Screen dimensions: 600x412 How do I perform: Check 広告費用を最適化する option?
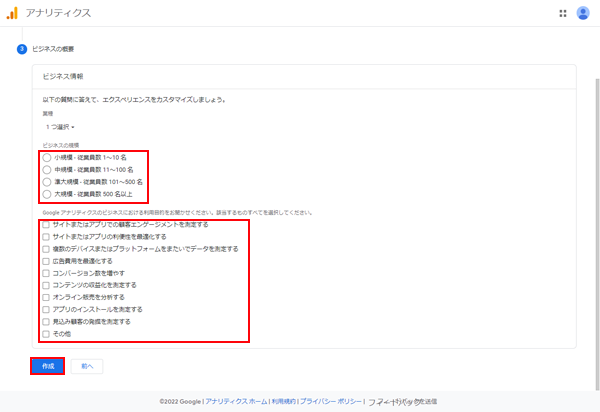click(x=46, y=261)
